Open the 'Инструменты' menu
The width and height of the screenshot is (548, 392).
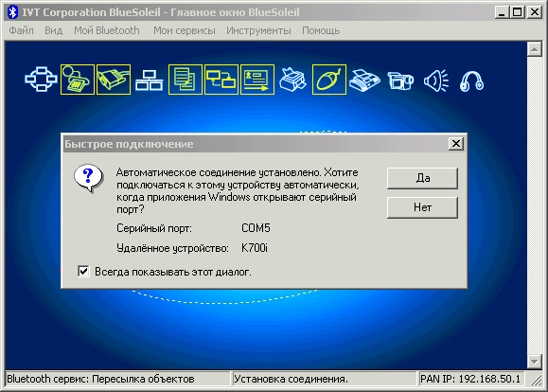(258, 30)
